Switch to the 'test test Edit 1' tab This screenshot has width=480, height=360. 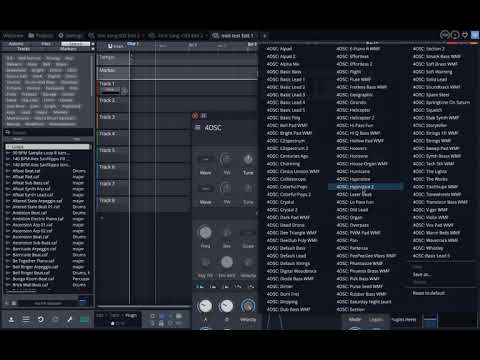233,35
